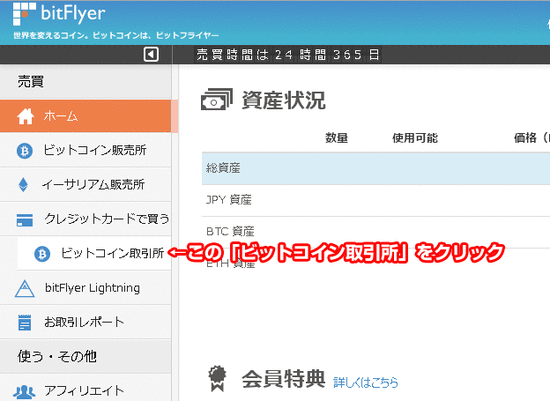Open the ホーム menu item
The width and height of the screenshot is (550, 401).
(86, 116)
